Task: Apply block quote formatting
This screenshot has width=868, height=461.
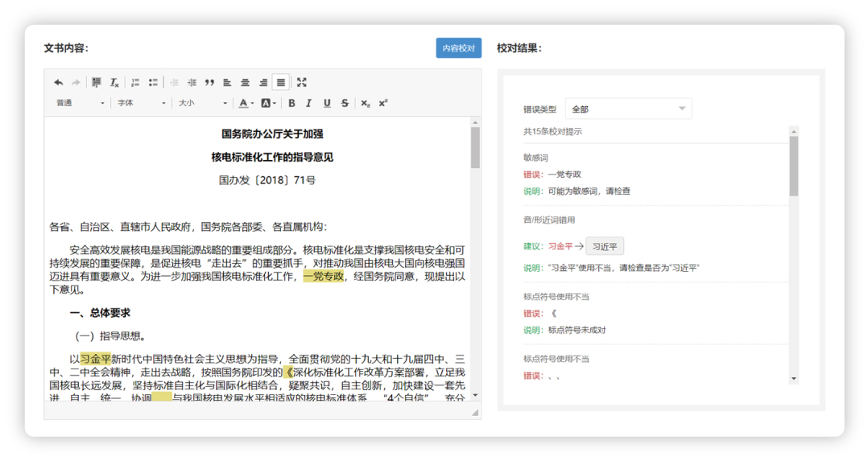Action: [x=209, y=82]
